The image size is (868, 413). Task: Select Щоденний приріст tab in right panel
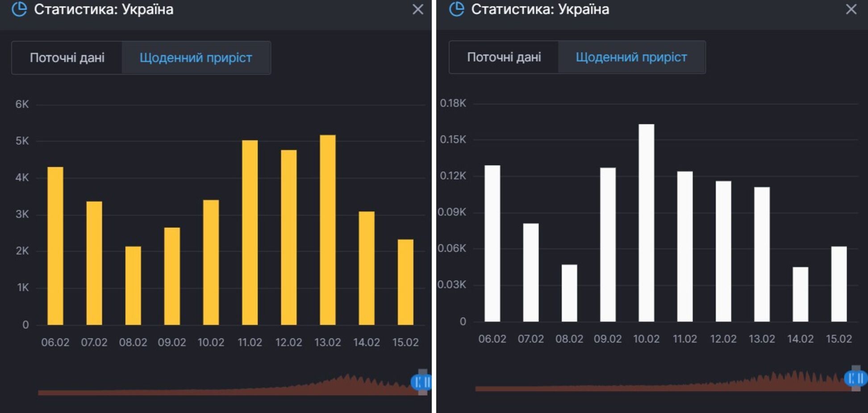tap(631, 57)
